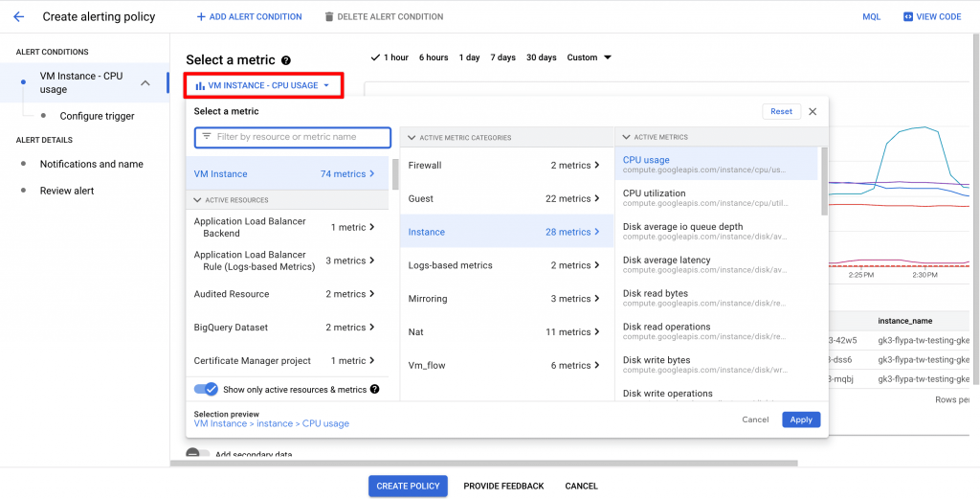980x499 pixels.
Task: Select the 1 day time range
Action: [469, 57]
